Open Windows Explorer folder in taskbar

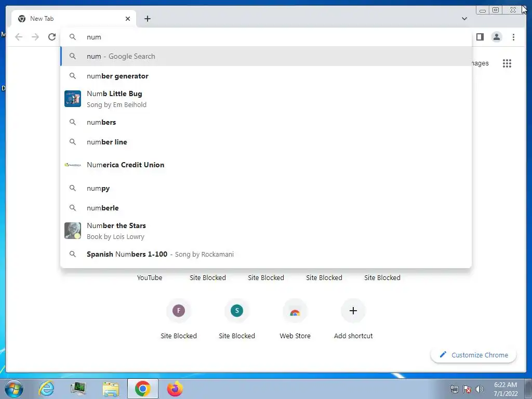click(x=111, y=389)
